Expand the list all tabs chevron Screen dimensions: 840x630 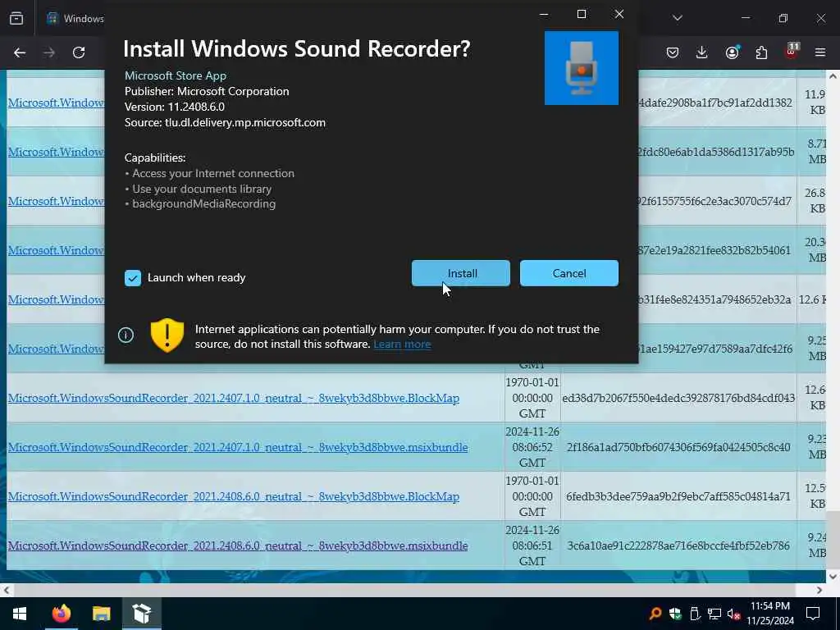[x=677, y=18]
